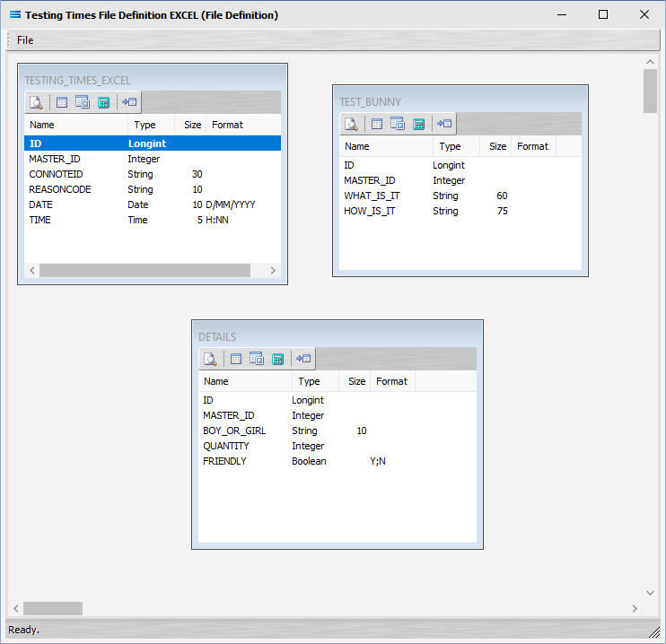Click the preview magnifier icon in TESTING_TIMES_EXCEL panel
666x644 pixels.
36,102
